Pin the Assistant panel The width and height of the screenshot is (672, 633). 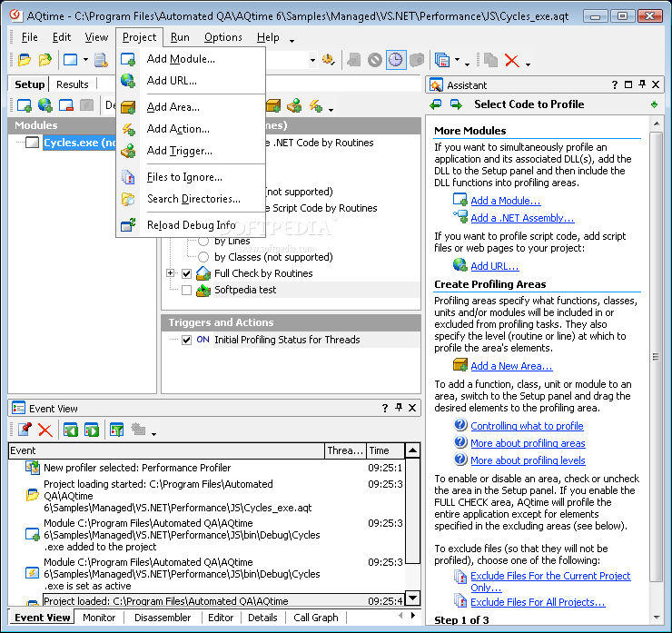click(642, 84)
